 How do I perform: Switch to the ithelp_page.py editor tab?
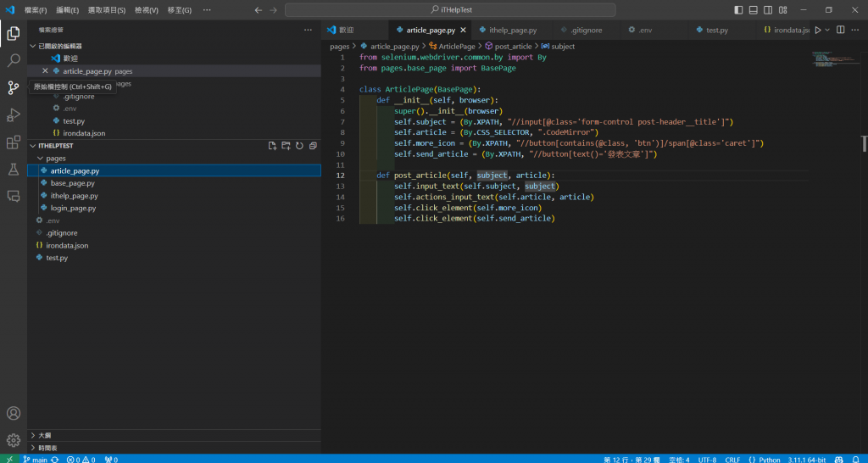pyautogui.click(x=513, y=30)
